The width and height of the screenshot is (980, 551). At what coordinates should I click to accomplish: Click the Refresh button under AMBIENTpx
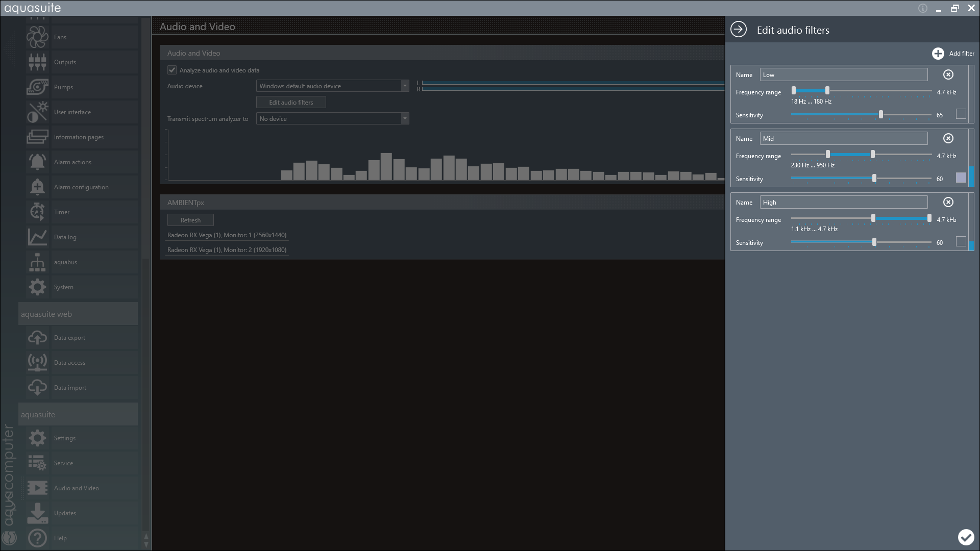click(x=190, y=220)
